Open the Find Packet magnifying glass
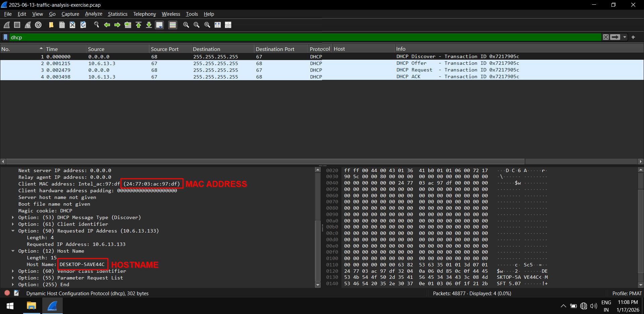The height and width of the screenshot is (314, 644). pyautogui.click(x=97, y=25)
